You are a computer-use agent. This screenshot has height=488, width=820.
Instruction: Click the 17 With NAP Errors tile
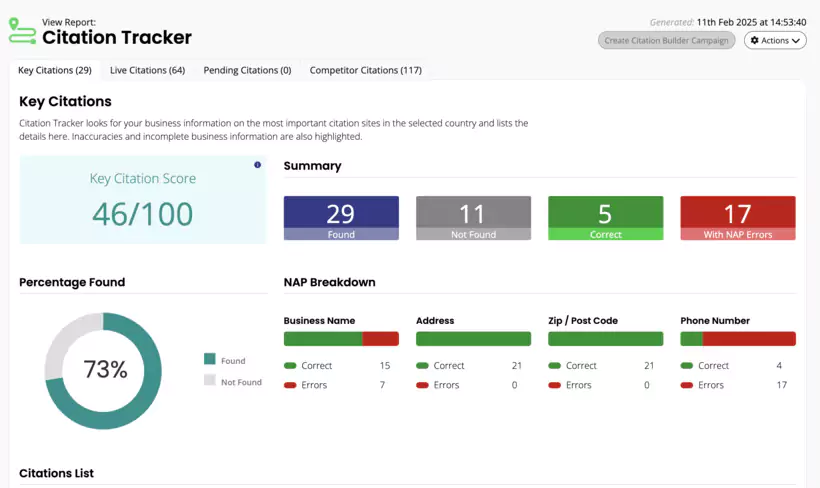[738, 218]
